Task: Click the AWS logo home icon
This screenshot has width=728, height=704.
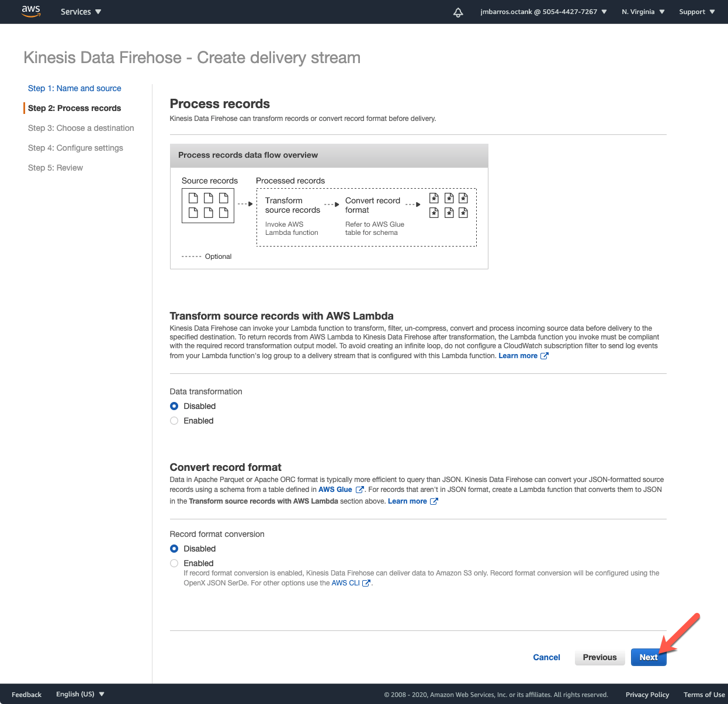Action: (x=31, y=11)
